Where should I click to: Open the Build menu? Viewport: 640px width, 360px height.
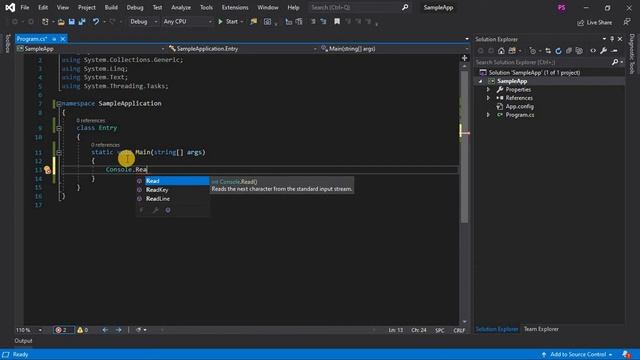tap(111, 7)
